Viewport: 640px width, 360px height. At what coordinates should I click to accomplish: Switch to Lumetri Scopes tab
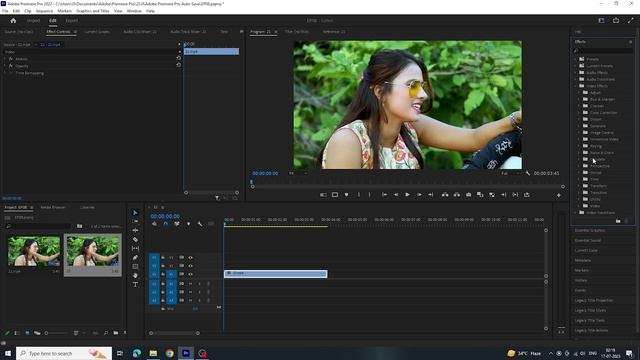pyautogui.click(x=97, y=31)
